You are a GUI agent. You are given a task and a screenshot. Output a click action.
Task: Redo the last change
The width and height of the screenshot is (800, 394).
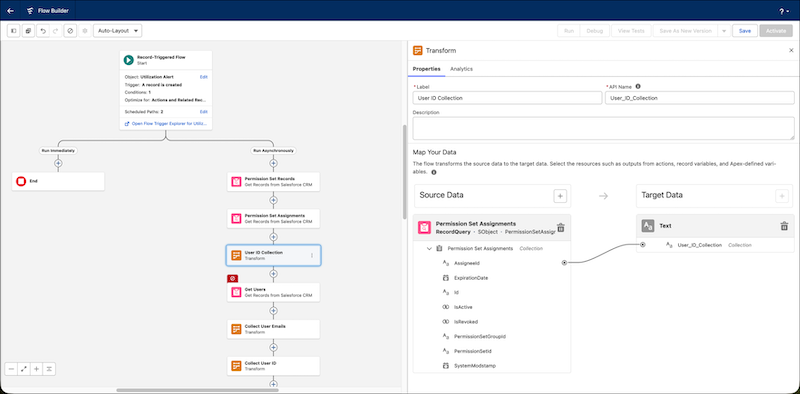[56, 31]
